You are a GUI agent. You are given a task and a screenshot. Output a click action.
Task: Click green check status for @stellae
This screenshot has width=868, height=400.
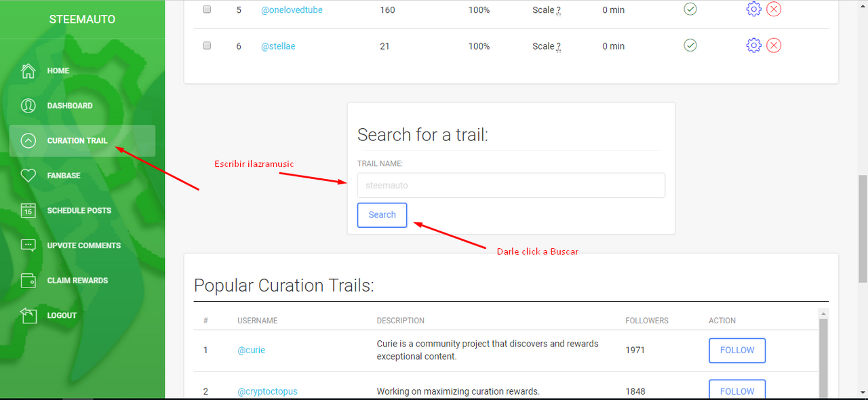coord(690,45)
